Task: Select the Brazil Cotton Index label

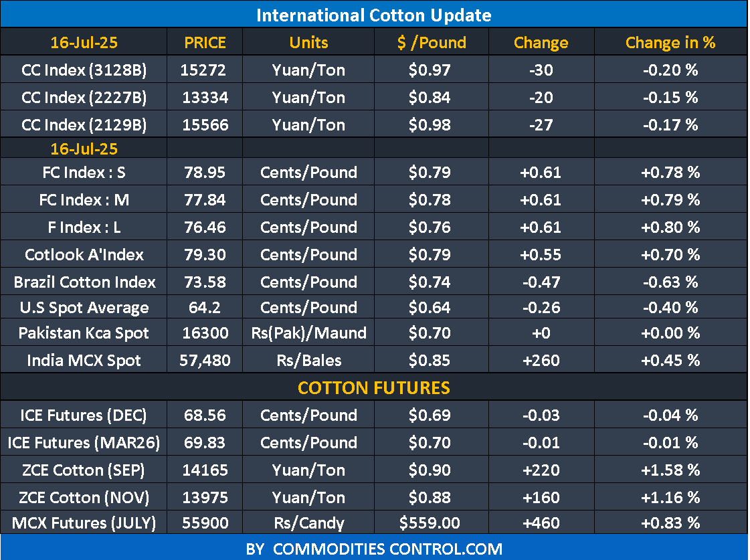Action: [x=84, y=282]
